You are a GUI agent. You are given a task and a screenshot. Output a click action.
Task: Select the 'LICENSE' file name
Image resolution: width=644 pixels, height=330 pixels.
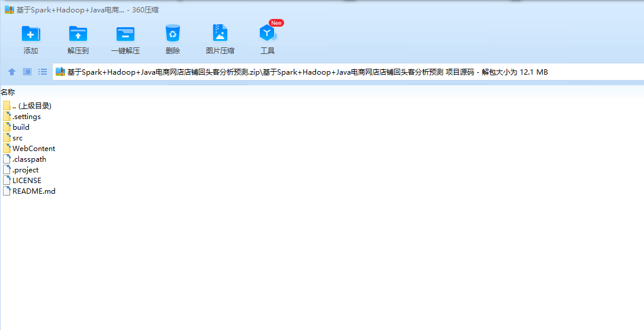click(x=27, y=181)
